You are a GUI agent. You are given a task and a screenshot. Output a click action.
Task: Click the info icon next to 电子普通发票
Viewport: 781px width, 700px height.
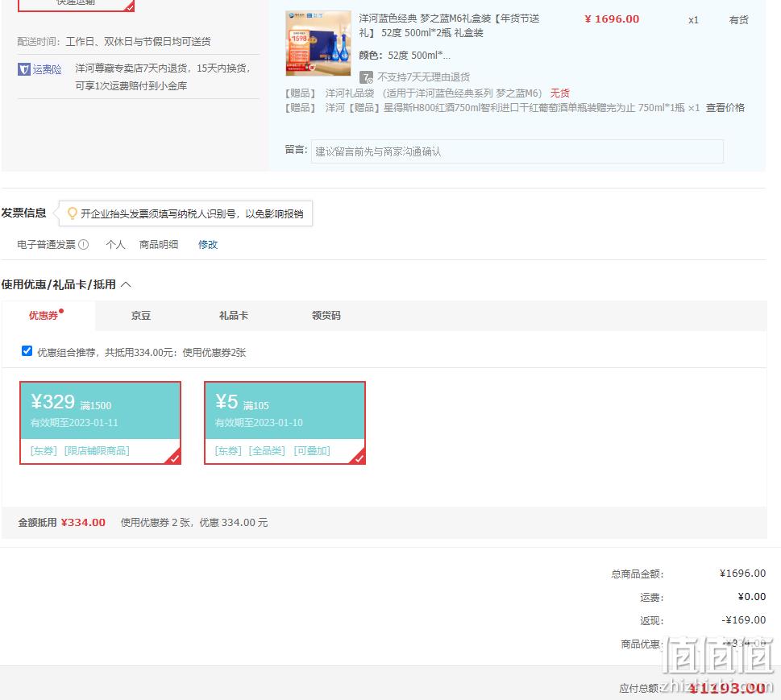tap(84, 244)
